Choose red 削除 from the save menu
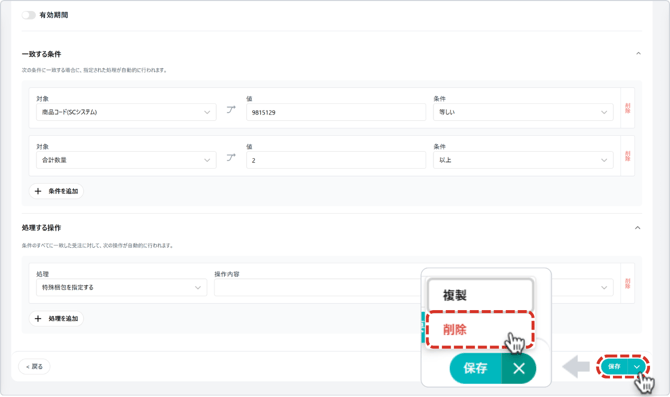 click(x=480, y=329)
